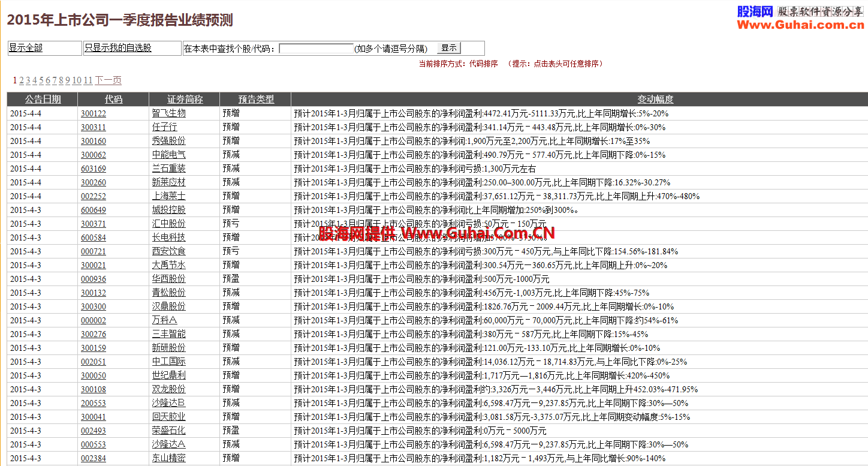
Task: Go to page 10 in pagination
Action: pos(77,80)
